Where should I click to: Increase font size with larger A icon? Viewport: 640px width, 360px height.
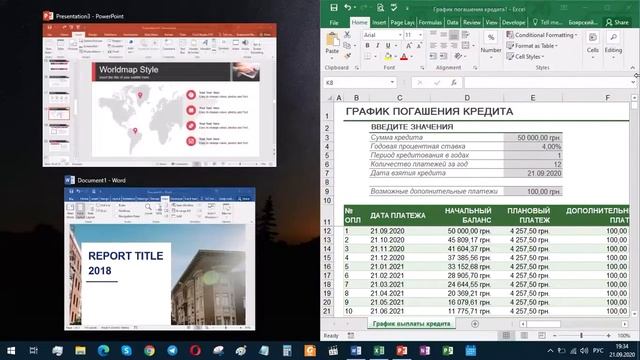(409, 45)
